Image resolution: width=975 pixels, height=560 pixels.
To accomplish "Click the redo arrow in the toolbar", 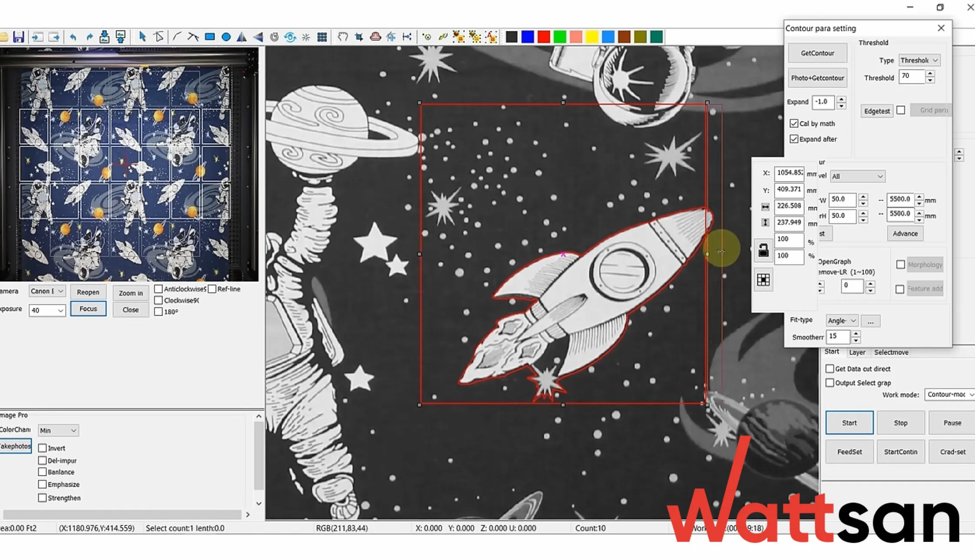I will click(x=89, y=37).
